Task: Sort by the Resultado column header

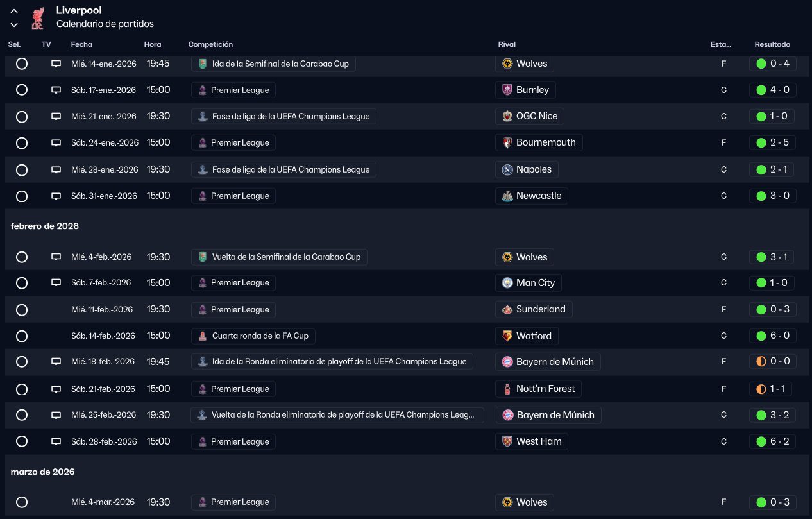Action: [772, 45]
